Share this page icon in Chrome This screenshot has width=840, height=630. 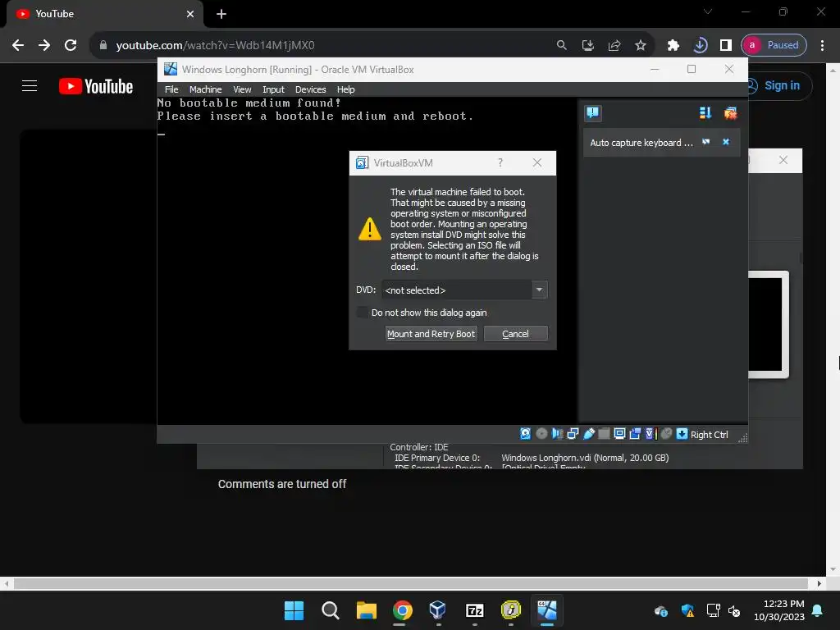(614, 45)
